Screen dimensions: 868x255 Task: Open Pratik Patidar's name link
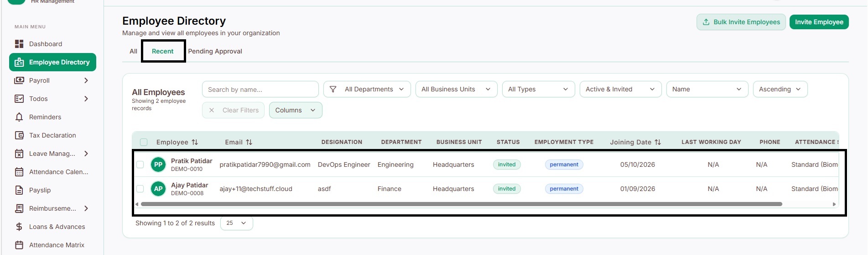192,161
